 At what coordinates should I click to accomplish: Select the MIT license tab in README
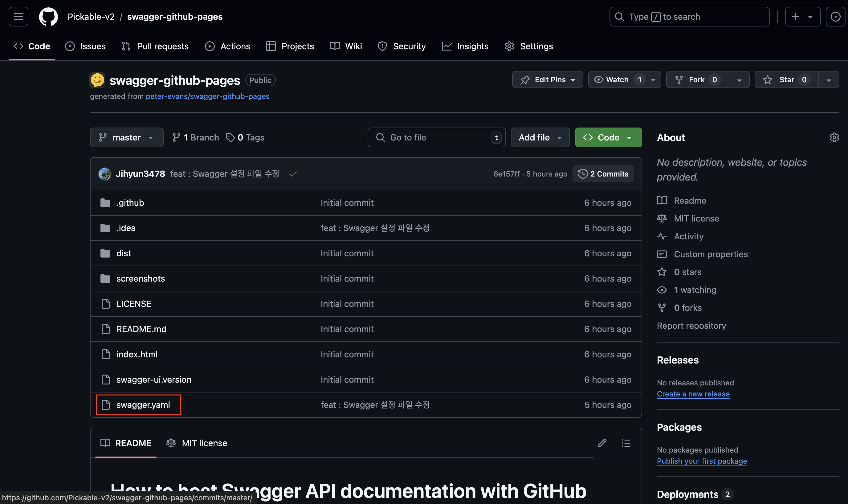pyautogui.click(x=197, y=443)
